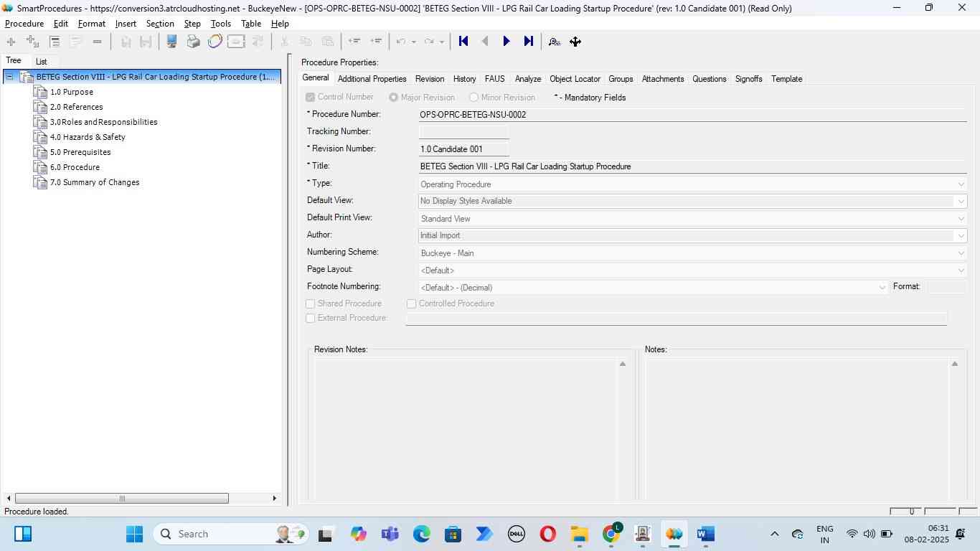Select the Minor Revision radio button
The height and width of the screenshot is (551, 980).
pyautogui.click(x=473, y=98)
